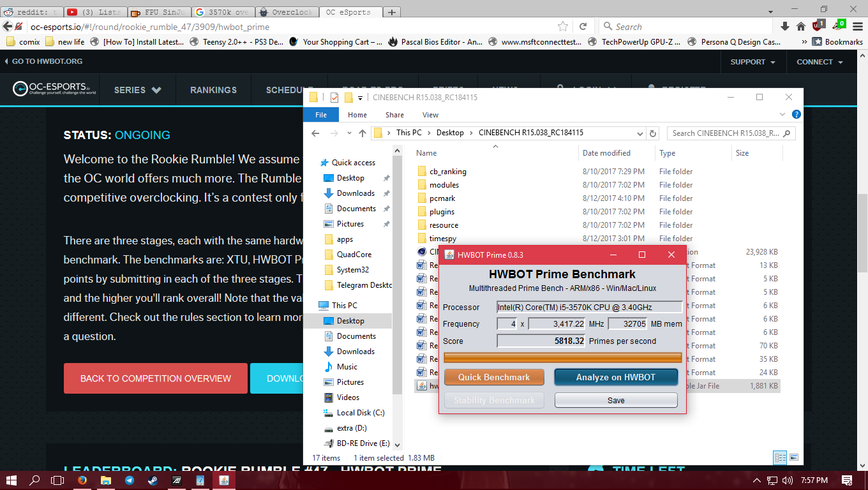Image resolution: width=868 pixels, height=490 pixels.
Task: Select BD-RE Drive (E:)
Action: tap(363, 443)
